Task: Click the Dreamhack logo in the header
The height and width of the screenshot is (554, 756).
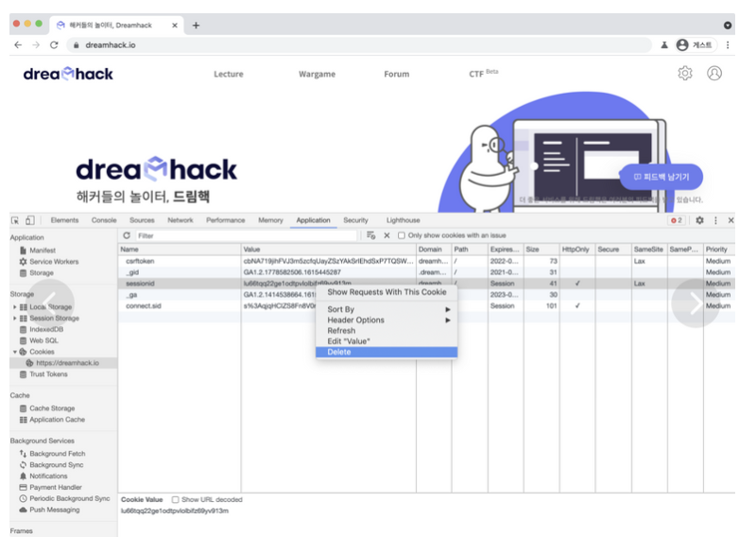Action: (x=68, y=74)
